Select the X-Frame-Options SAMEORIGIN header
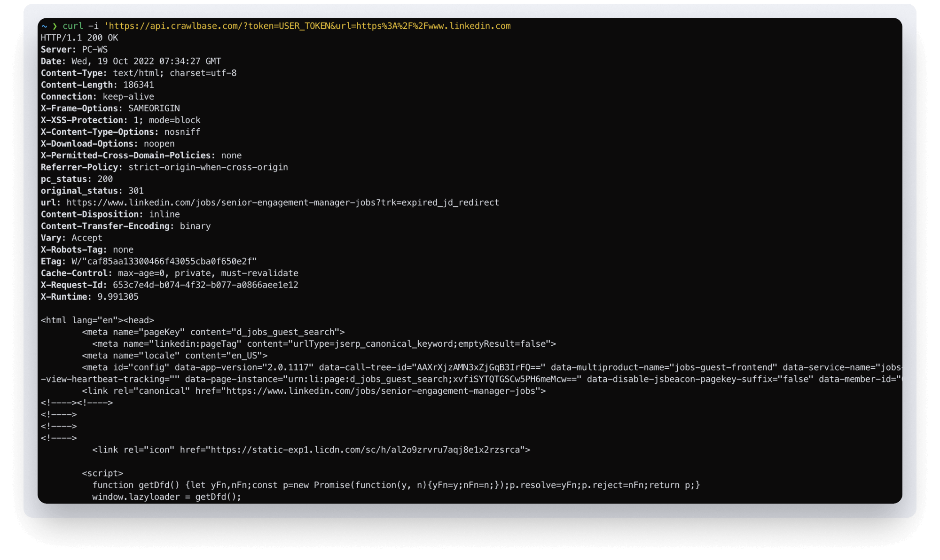Image resolution: width=940 pixels, height=560 pixels. click(x=110, y=108)
